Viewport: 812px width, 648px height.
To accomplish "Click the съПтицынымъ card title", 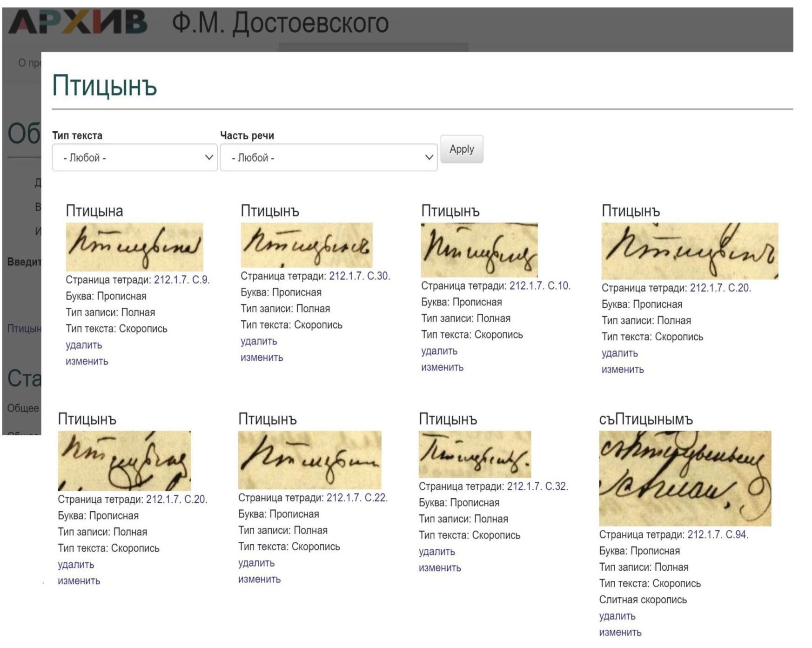I will [x=646, y=419].
